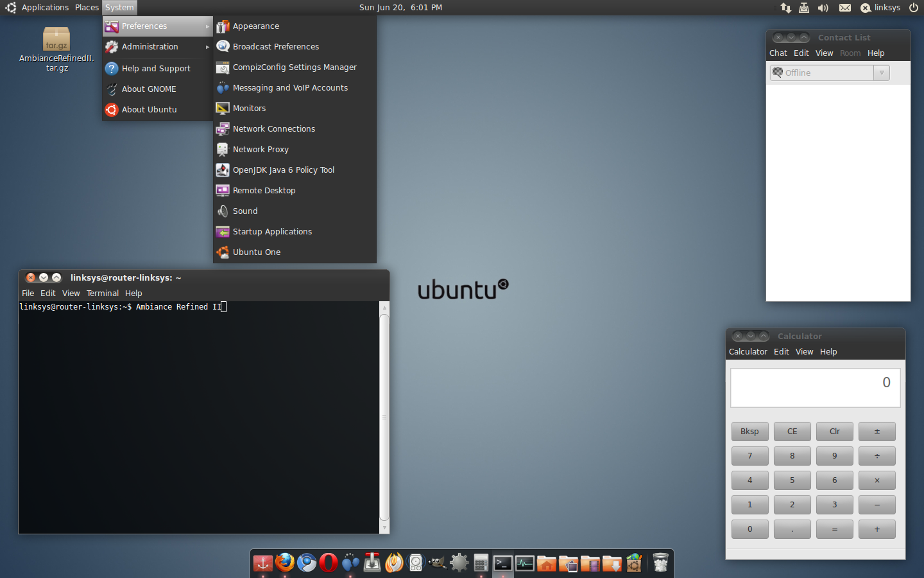Click the Bksp button in Calculator
924x578 pixels.
[x=749, y=432]
